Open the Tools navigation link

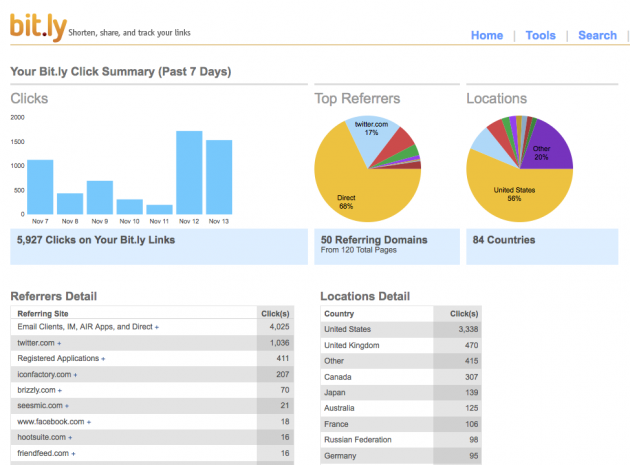pos(540,35)
